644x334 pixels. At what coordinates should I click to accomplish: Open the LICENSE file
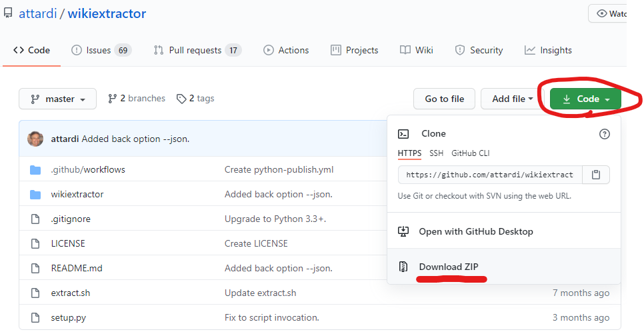click(x=68, y=243)
